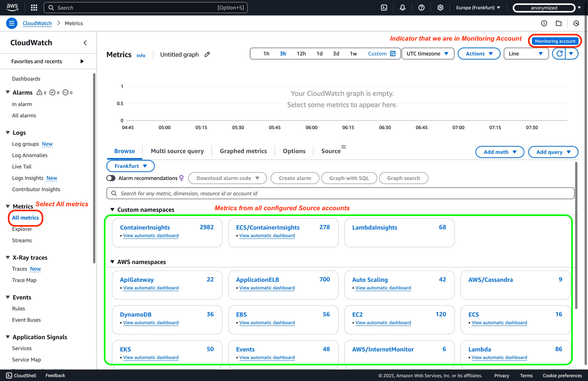Open the settings gear icon

440,8
